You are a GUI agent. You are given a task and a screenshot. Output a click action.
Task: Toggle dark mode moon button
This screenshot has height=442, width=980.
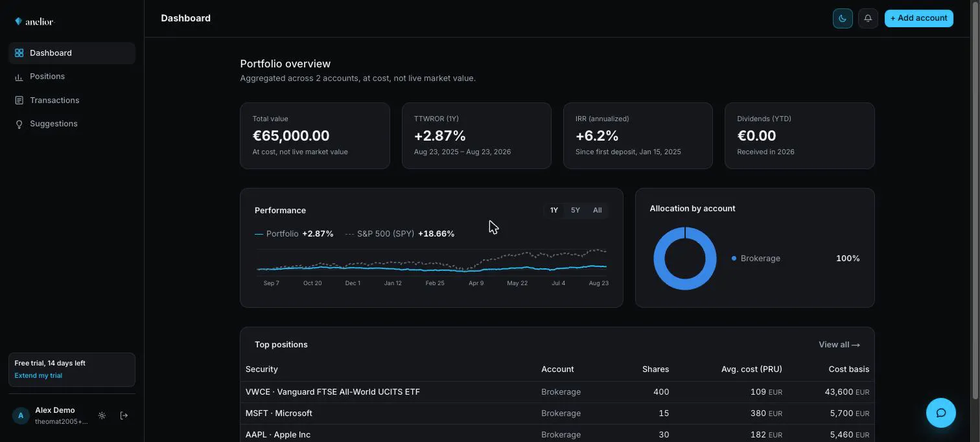[843, 18]
